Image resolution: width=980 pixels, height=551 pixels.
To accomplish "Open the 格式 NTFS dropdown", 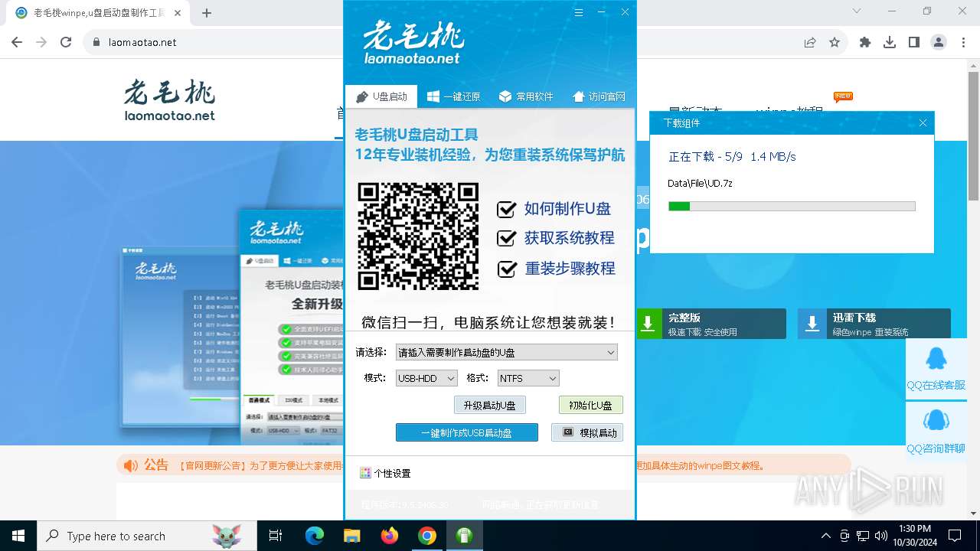I will click(528, 378).
